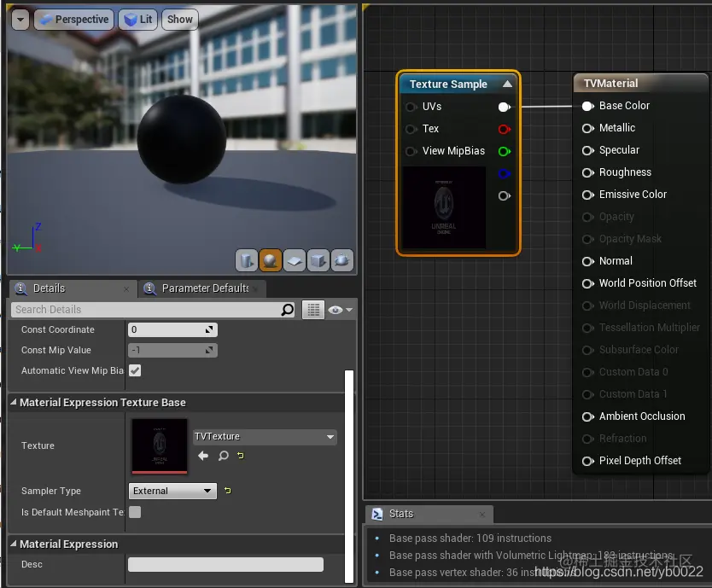Use selected asset arrow under TVTexture

(x=203, y=457)
